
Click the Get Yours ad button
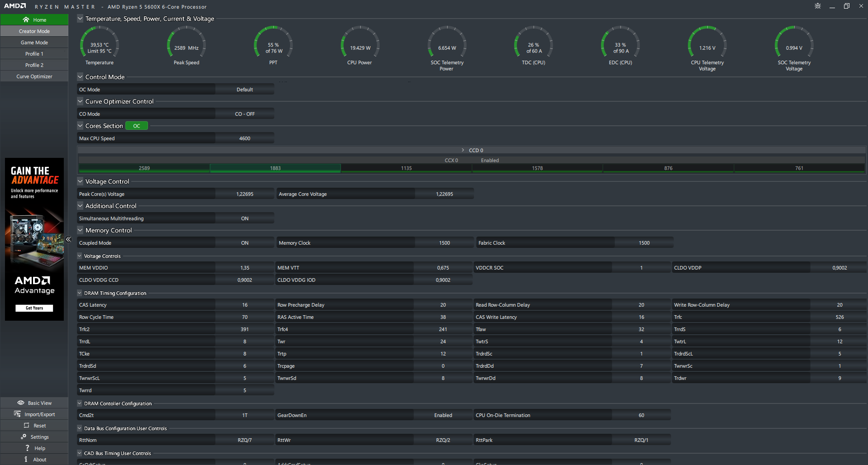(34, 308)
